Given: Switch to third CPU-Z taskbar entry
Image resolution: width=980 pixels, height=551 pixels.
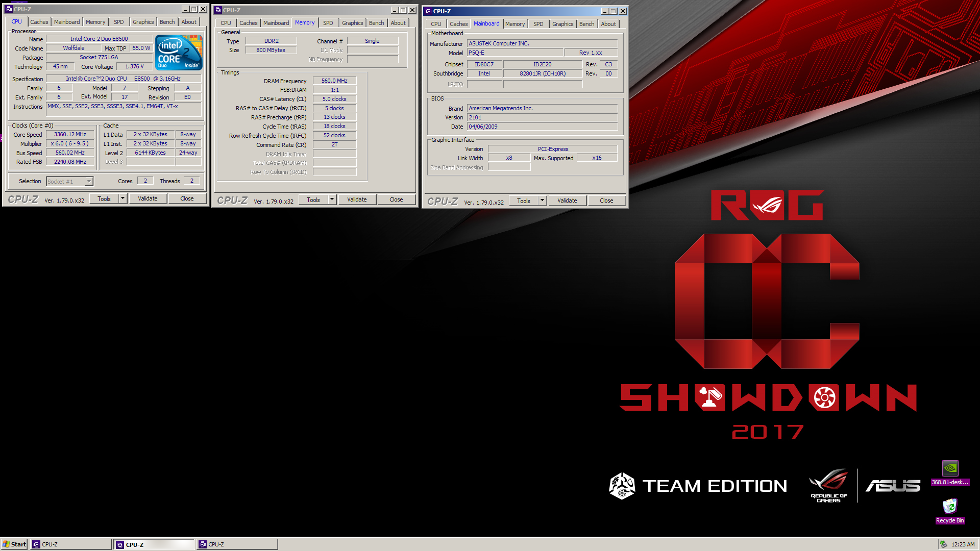Looking at the screenshot, I should [237, 544].
